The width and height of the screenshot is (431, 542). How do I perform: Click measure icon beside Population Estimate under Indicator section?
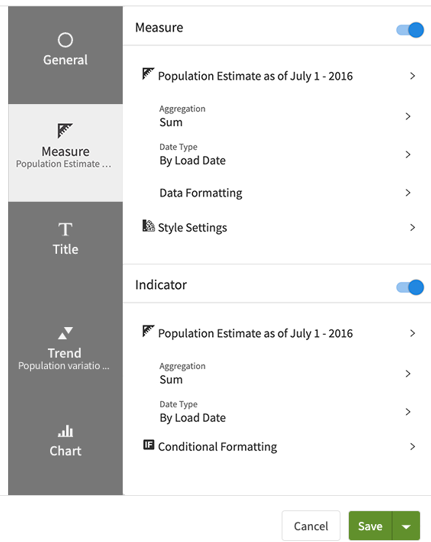(148, 331)
